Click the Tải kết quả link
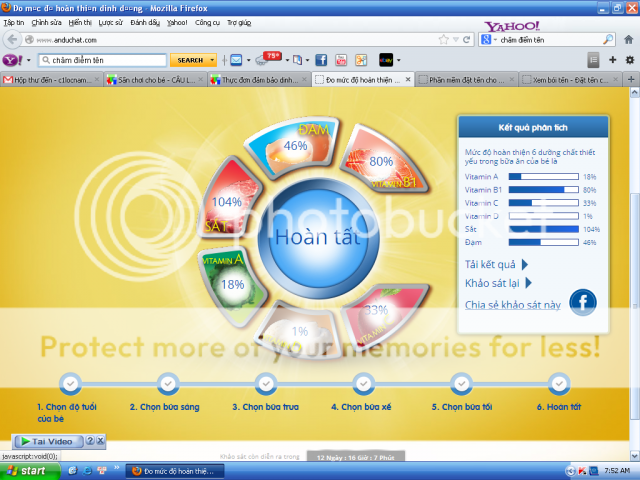The width and height of the screenshot is (640, 480). [x=490, y=264]
